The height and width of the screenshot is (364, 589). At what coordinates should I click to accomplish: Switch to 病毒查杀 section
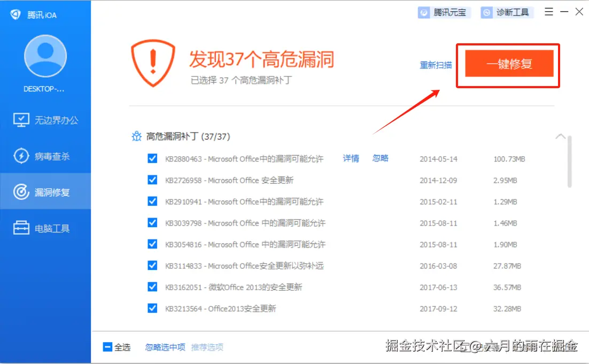[x=45, y=156]
